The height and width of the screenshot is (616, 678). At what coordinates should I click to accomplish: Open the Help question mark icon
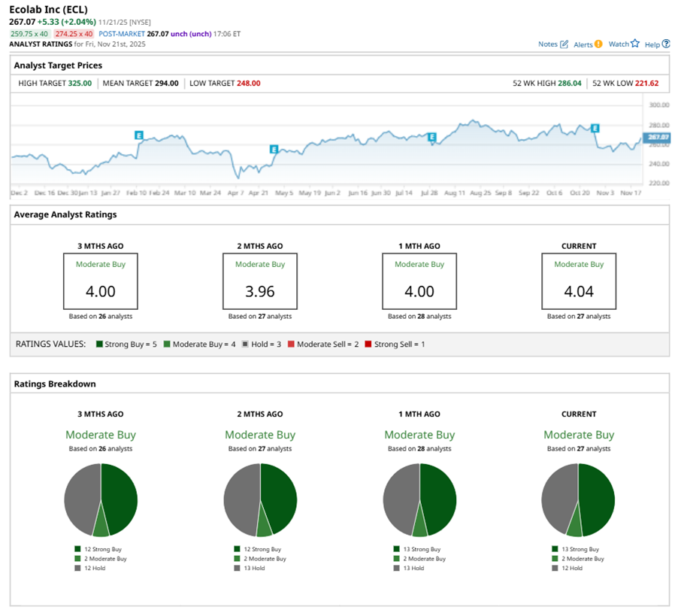(x=666, y=44)
